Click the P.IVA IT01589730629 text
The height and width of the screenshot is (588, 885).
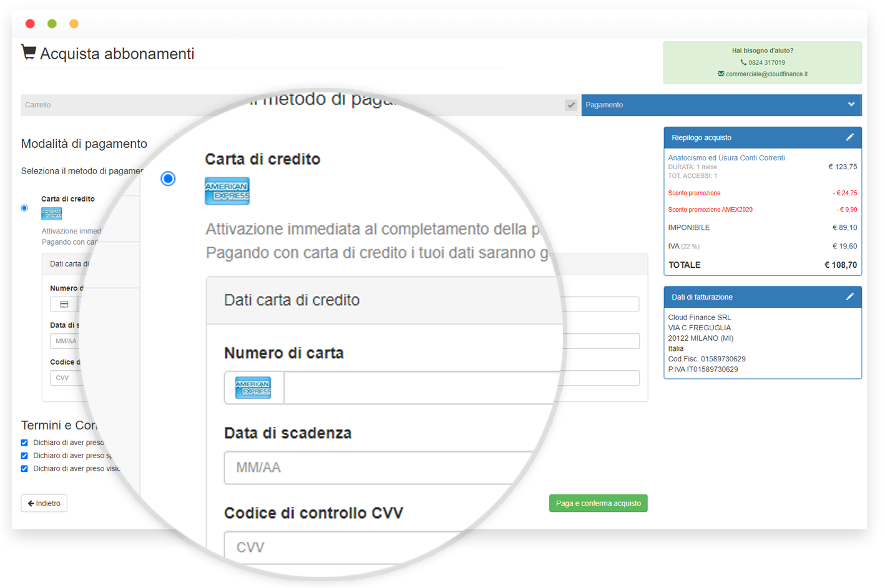coord(703,370)
